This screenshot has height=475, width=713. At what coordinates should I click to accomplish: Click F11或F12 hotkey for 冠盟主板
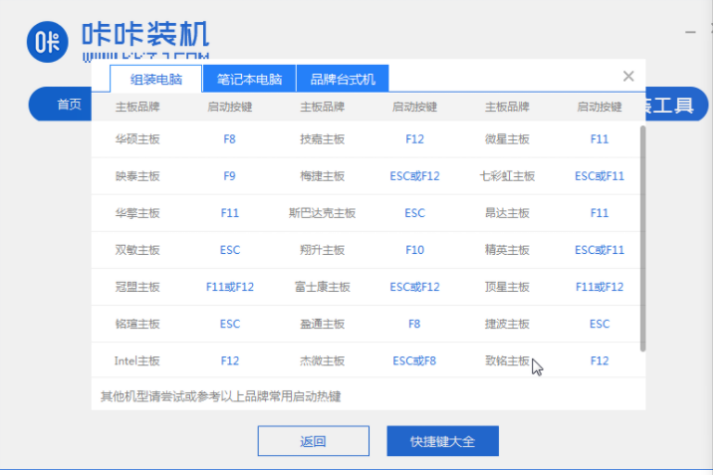click(230, 287)
